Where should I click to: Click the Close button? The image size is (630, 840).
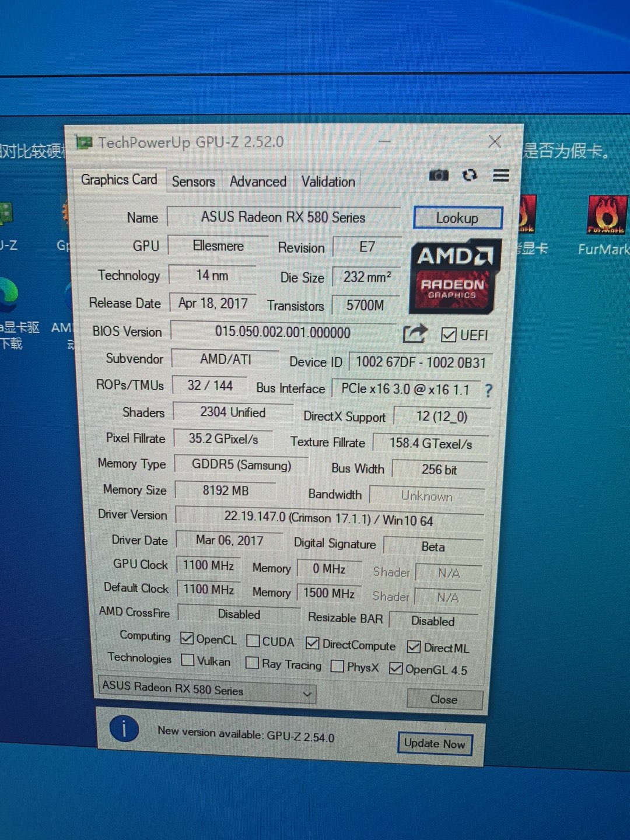coord(444,699)
